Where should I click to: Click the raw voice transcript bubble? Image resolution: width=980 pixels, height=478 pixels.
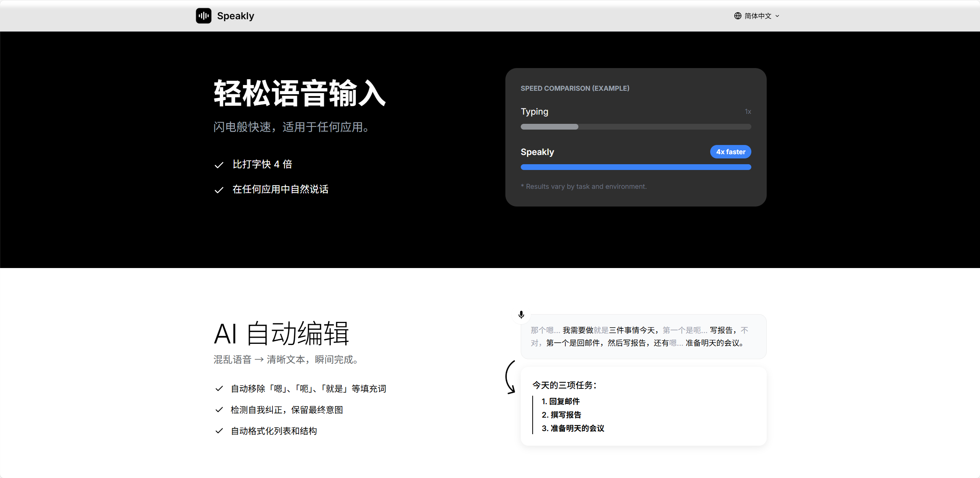click(x=643, y=337)
